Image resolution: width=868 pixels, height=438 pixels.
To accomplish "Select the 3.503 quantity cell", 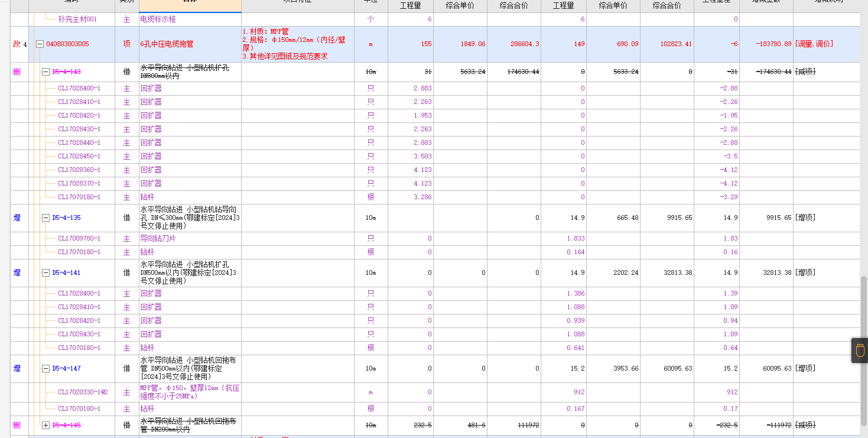I will pyautogui.click(x=411, y=157).
